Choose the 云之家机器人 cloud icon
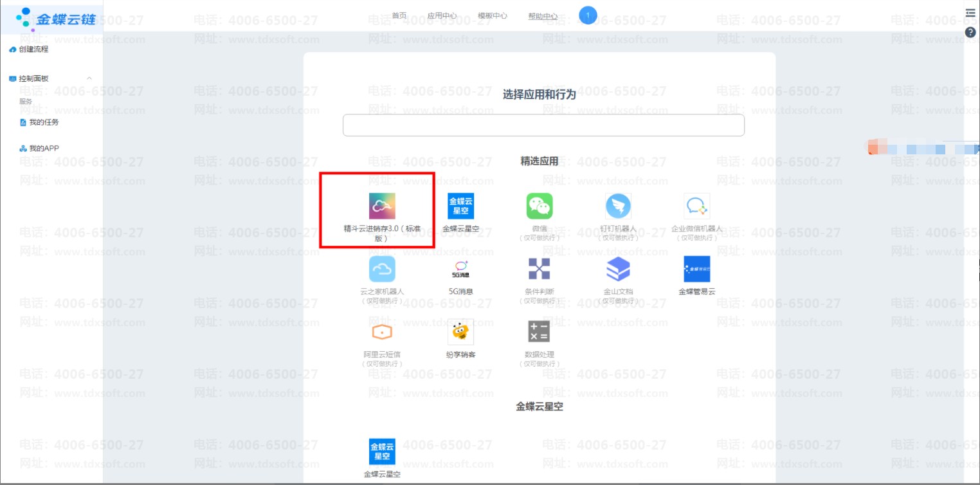The image size is (980, 485). pyautogui.click(x=382, y=269)
